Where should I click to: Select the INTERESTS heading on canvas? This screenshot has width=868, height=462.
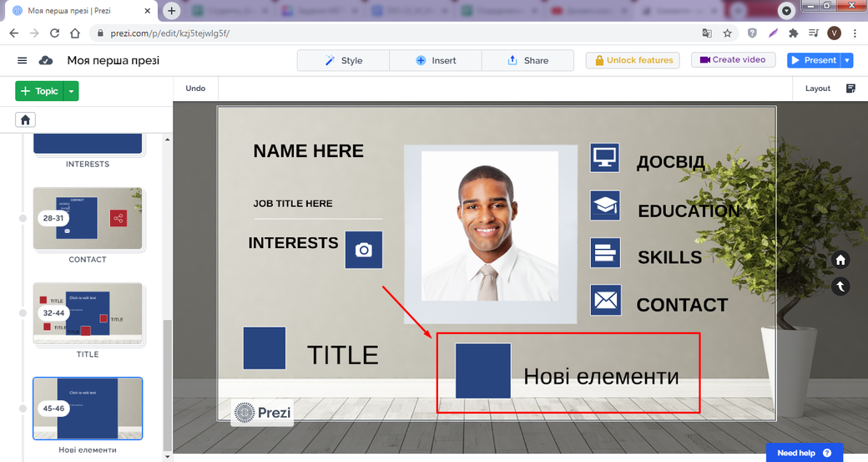point(293,242)
